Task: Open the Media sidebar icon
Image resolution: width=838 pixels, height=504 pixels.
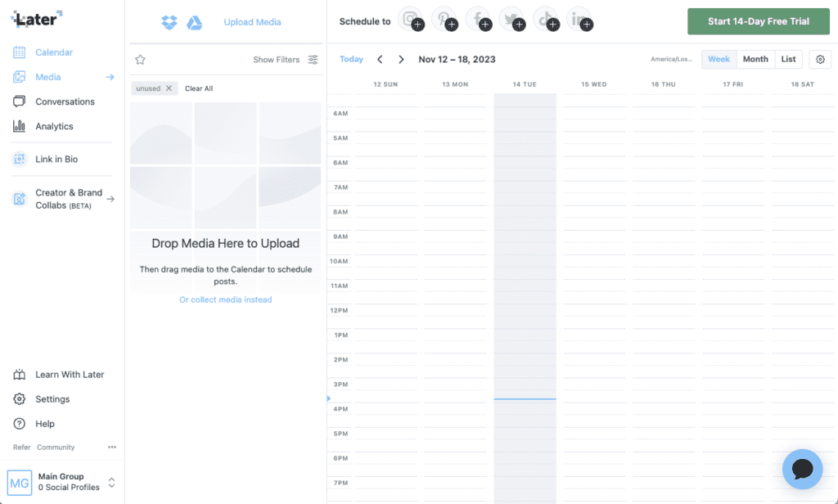Action: 20,77
